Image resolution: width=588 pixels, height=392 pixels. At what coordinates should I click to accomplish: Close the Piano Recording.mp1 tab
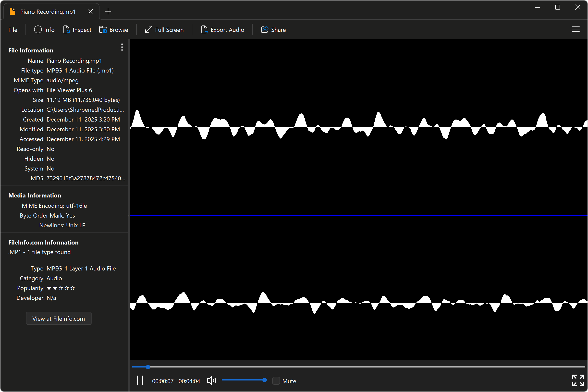[90, 11]
